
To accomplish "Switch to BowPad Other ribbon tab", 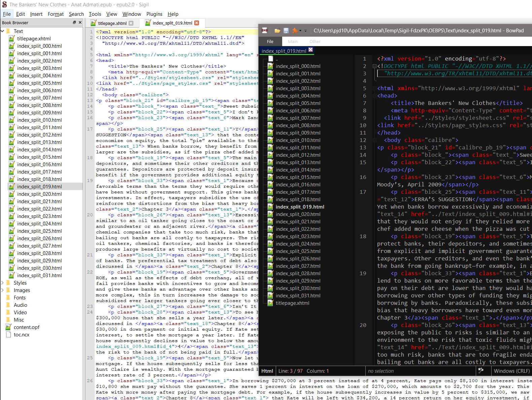I will [315, 41].
